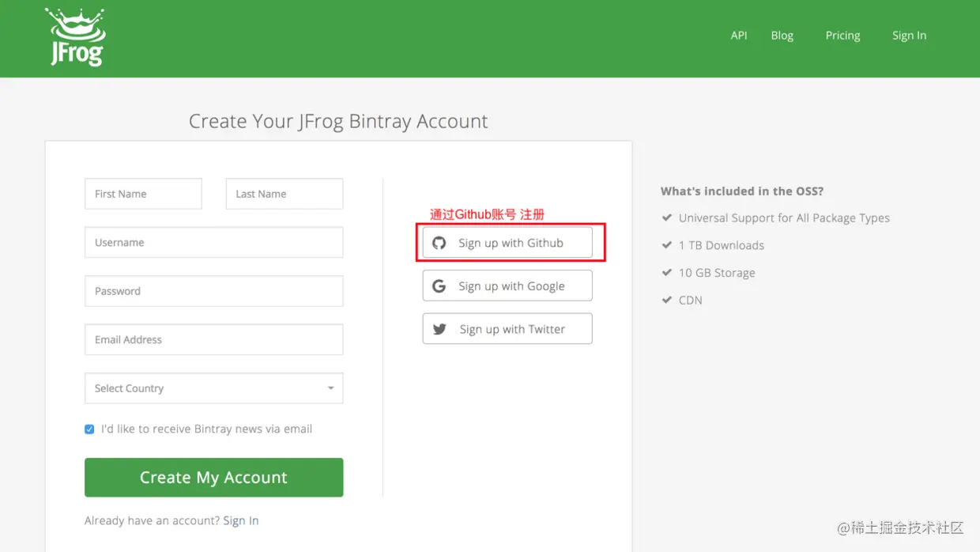
Task: Click the Twitter bird icon
Action: point(439,329)
